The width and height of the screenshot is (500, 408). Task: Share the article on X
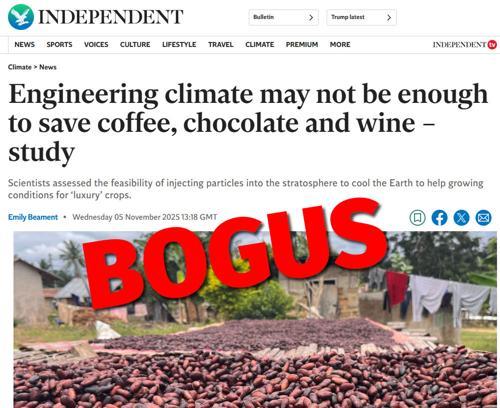tap(461, 218)
